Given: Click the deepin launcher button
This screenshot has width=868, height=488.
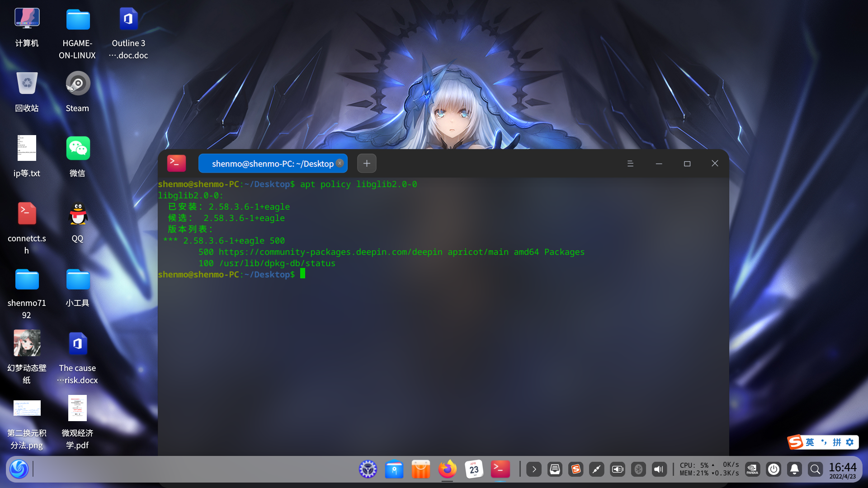Looking at the screenshot, I should coord(19,469).
